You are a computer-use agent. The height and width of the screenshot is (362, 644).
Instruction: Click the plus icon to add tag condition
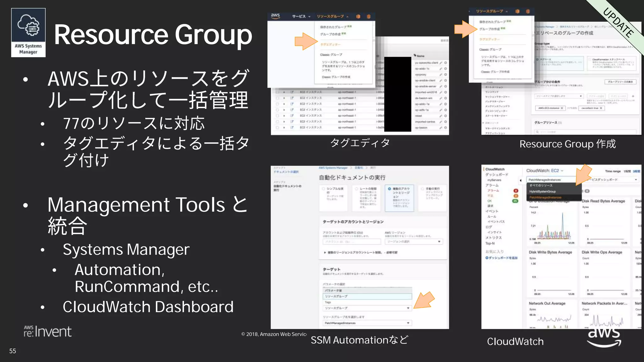(x=633, y=96)
